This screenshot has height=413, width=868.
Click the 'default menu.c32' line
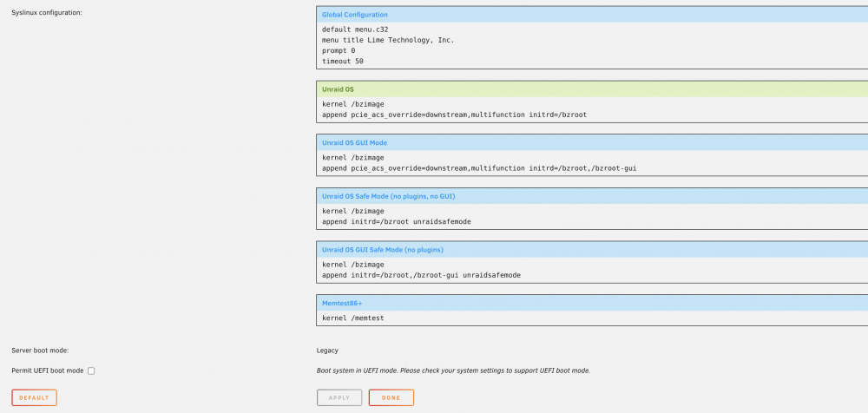click(355, 29)
